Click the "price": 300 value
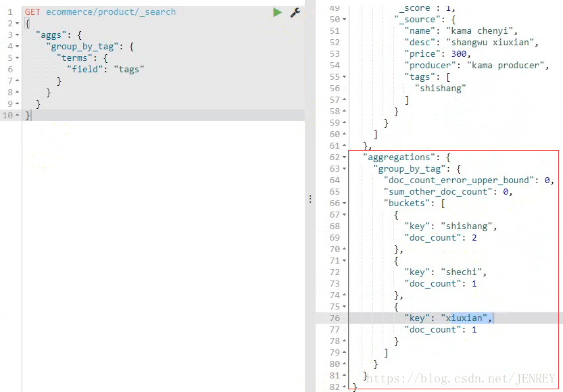The height and width of the screenshot is (392, 563). (458, 54)
